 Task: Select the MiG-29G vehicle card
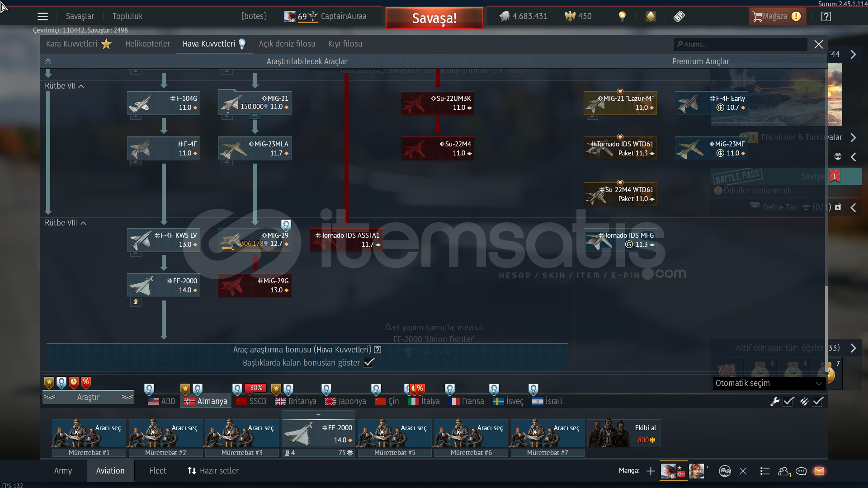[x=255, y=286]
